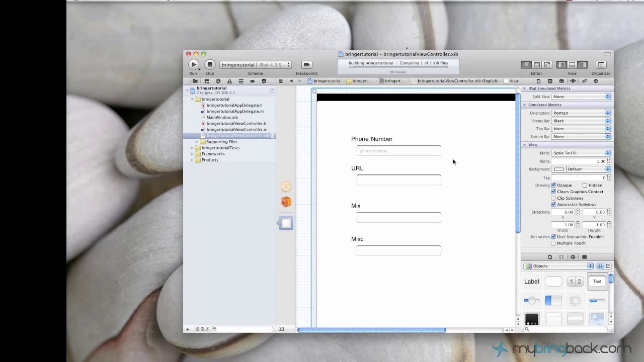Screen dimensions: 644x362
Task: Collapse the Simulated Metrics section
Action: [x=525, y=105]
